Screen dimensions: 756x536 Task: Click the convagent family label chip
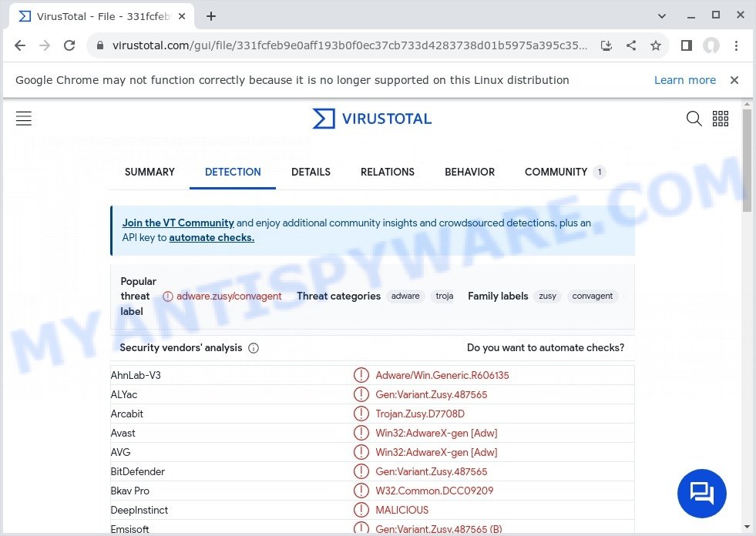click(592, 296)
